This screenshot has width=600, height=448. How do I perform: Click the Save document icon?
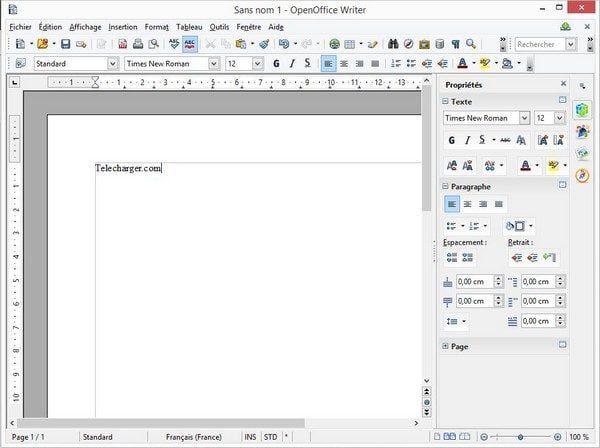coord(66,44)
